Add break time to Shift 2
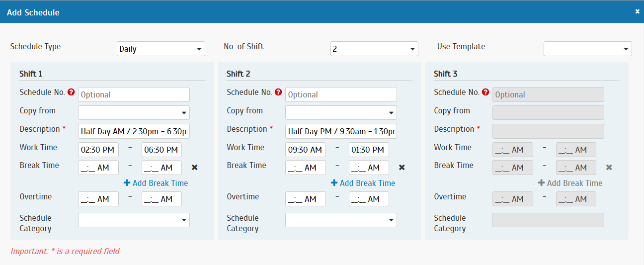 pyautogui.click(x=363, y=183)
